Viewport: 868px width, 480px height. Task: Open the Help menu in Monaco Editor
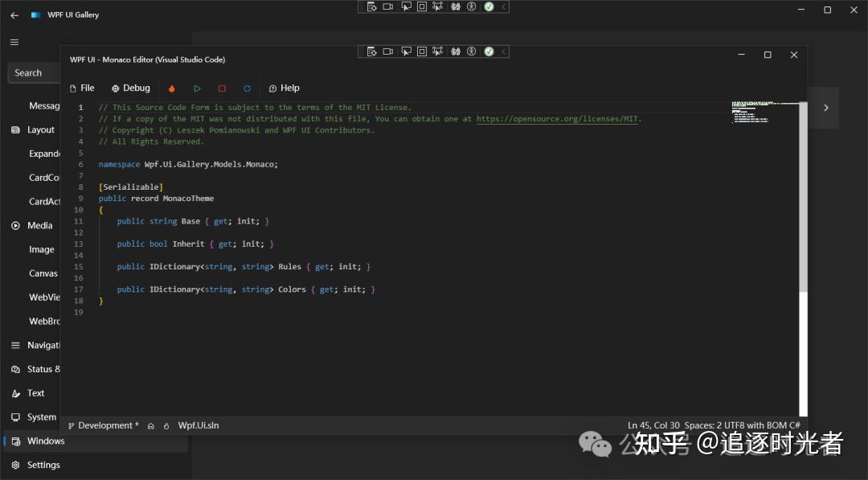tap(284, 88)
